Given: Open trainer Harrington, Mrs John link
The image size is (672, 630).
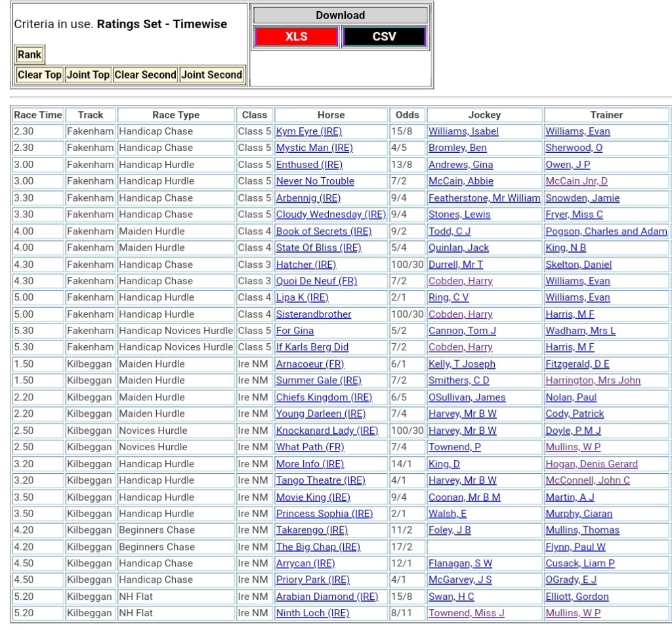Looking at the screenshot, I should [593, 381].
